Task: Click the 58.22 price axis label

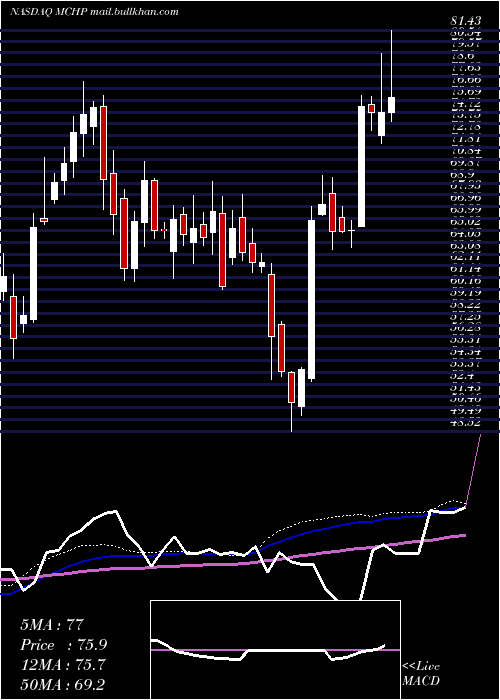Action: [x=466, y=304]
